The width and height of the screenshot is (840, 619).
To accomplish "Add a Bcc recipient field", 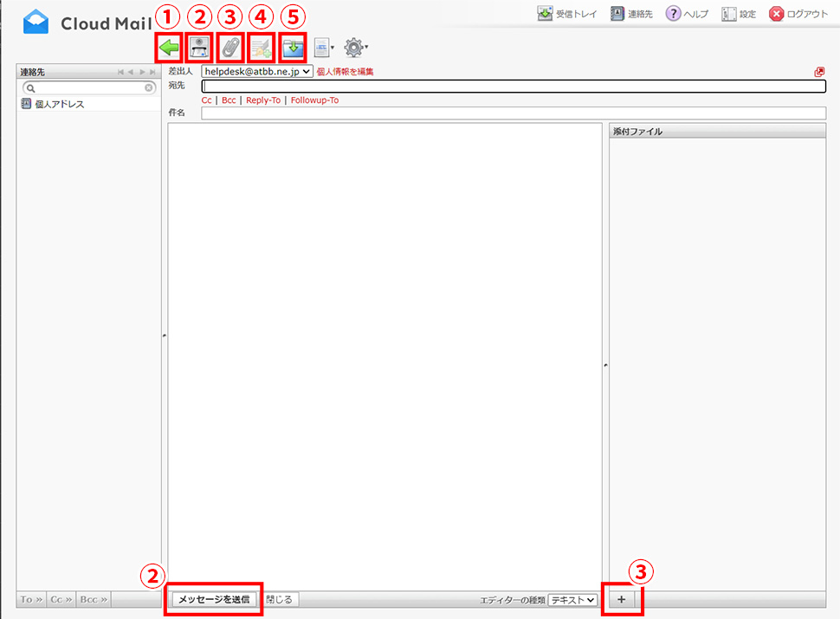I will [x=229, y=100].
